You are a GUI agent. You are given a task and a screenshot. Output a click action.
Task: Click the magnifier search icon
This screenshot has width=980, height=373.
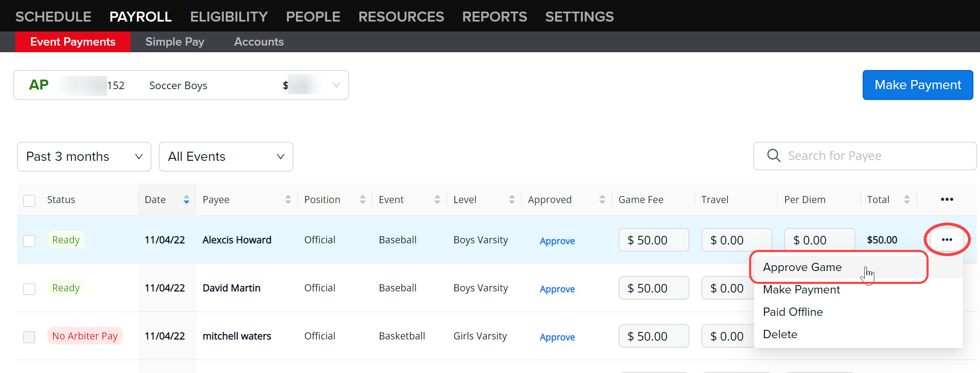[x=774, y=156]
